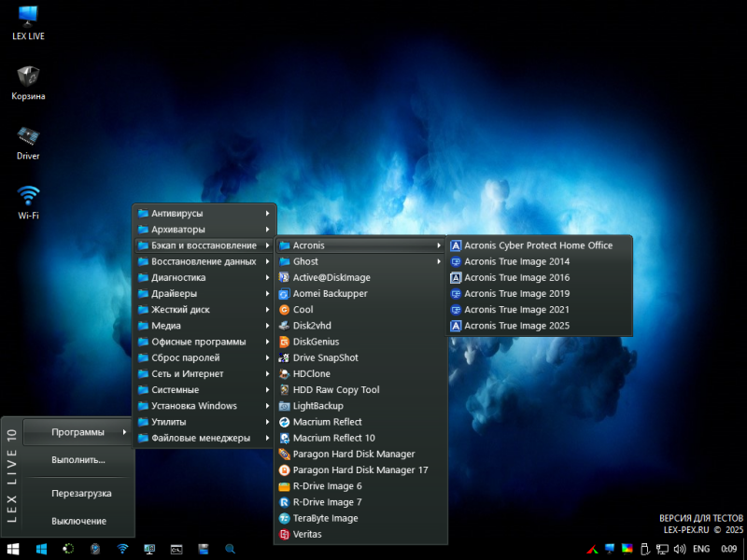Start TeraByte Image
747x560 pixels.
click(x=325, y=518)
